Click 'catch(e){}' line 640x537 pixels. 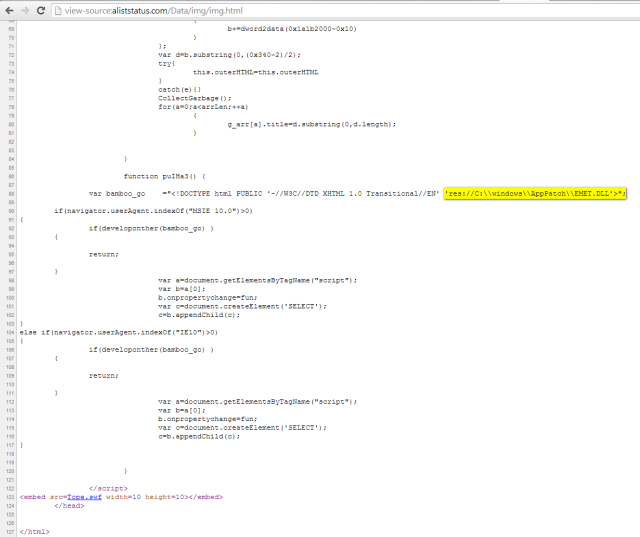tap(180, 90)
